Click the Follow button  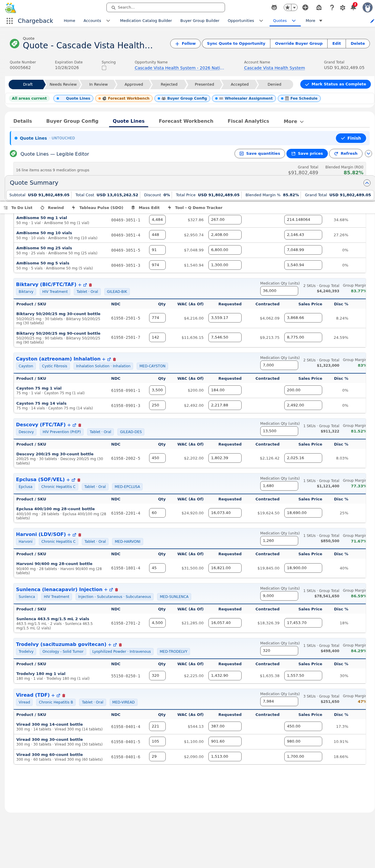[x=185, y=44]
